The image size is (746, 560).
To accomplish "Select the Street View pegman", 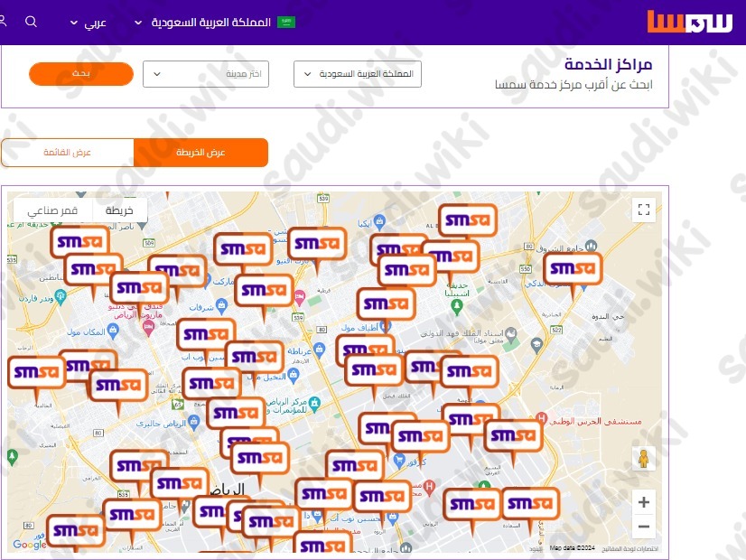I will click(643, 459).
